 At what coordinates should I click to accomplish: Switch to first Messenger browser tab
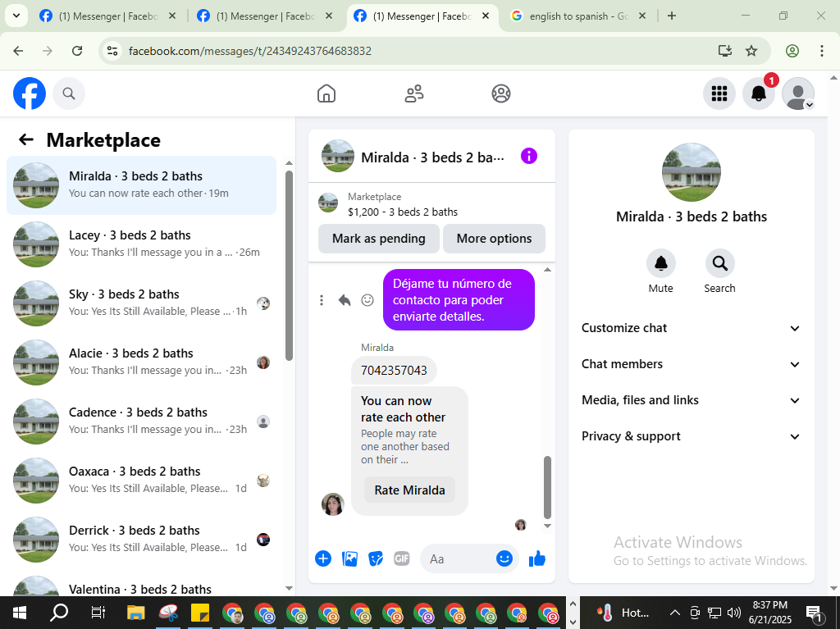107,16
